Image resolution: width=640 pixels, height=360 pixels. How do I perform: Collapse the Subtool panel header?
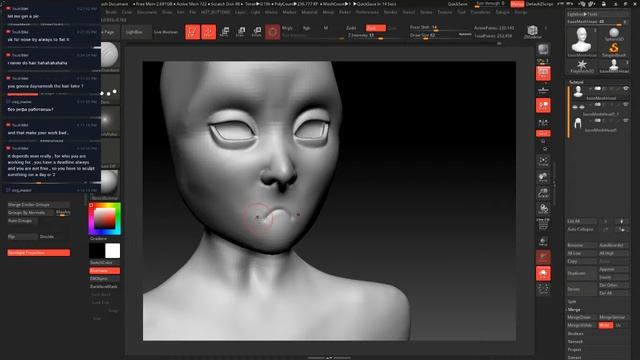point(576,82)
